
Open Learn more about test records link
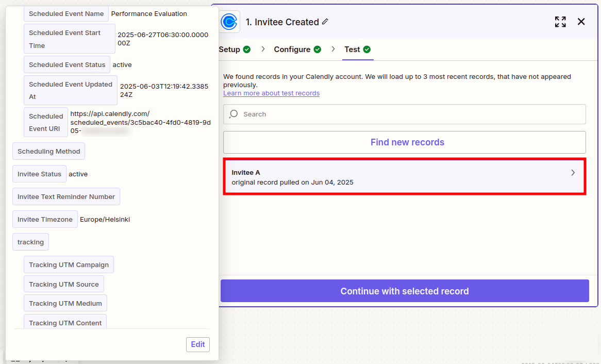271,93
